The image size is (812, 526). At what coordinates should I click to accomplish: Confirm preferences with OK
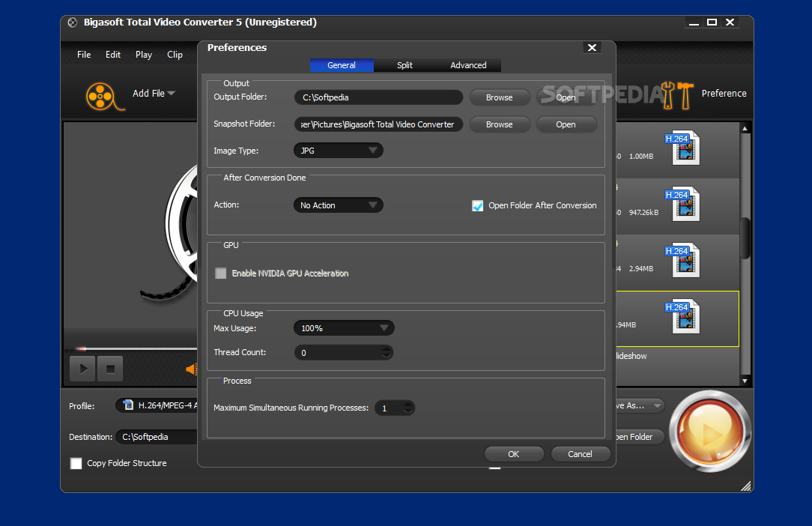click(x=514, y=454)
